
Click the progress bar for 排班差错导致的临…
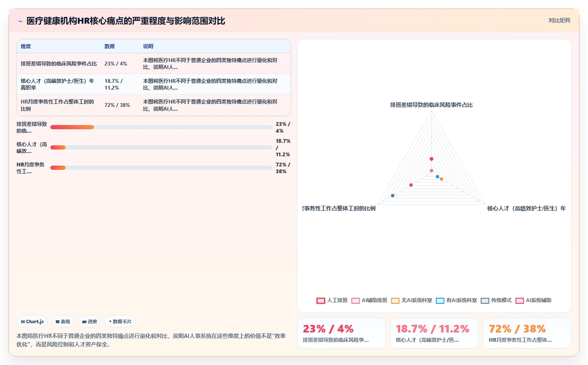(161, 127)
